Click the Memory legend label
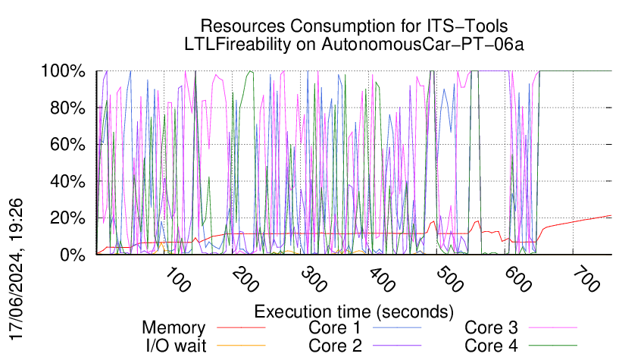 [x=174, y=328]
